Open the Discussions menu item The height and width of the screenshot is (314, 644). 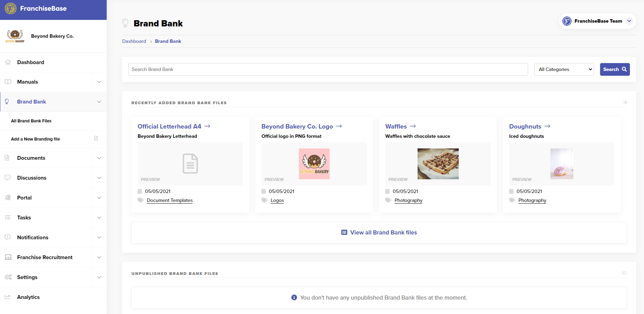pyautogui.click(x=32, y=178)
